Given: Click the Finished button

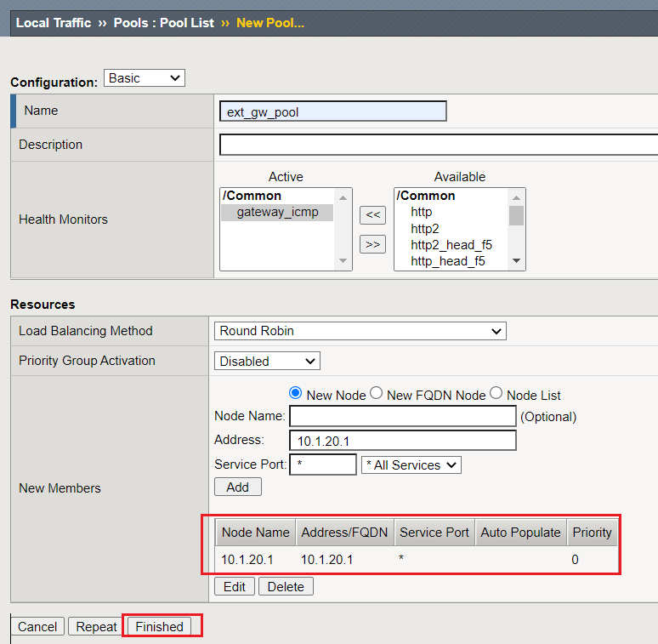Looking at the screenshot, I should tap(160, 626).
